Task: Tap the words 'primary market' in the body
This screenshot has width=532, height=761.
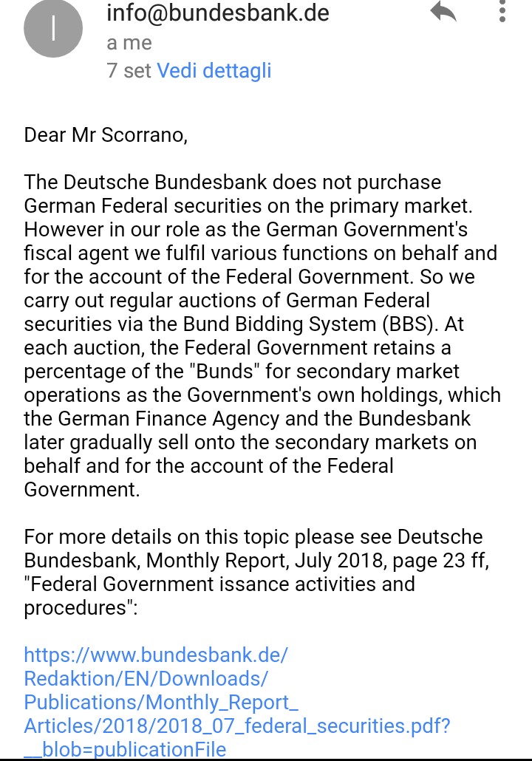Action: 401,206
